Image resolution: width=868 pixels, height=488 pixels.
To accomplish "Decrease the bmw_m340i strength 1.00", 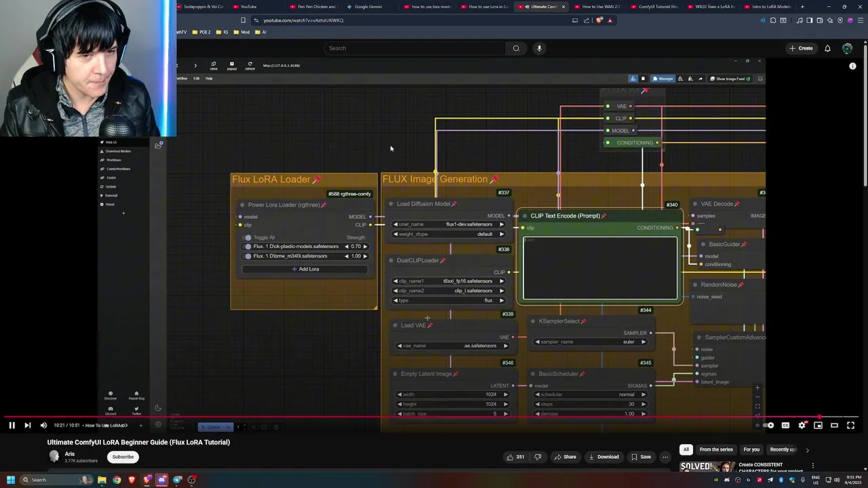I will coord(347,256).
